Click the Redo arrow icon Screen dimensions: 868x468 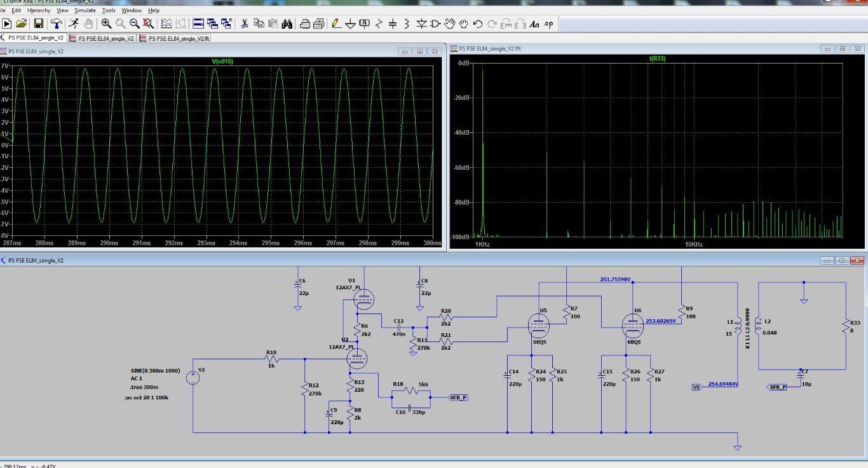tap(492, 24)
